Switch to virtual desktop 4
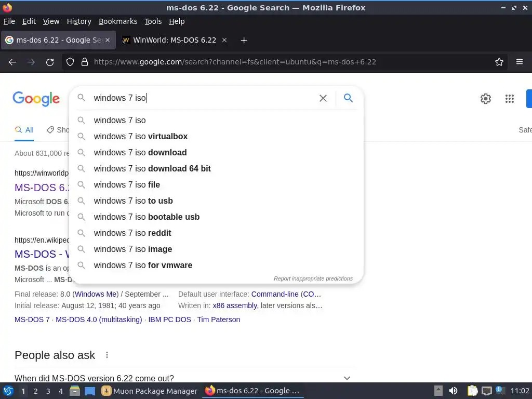Viewport: 532px width, 399px height. pyautogui.click(x=61, y=391)
